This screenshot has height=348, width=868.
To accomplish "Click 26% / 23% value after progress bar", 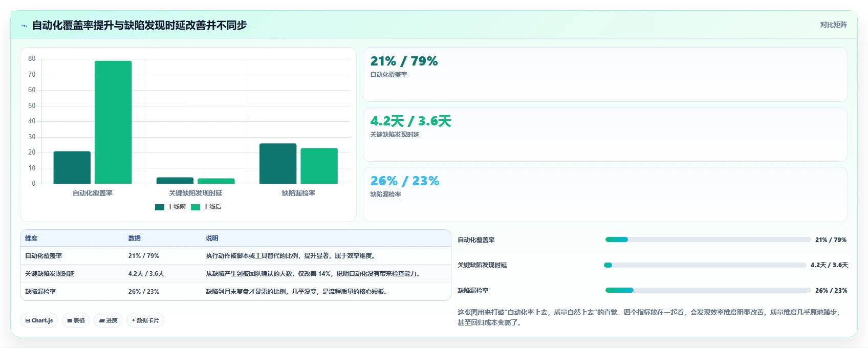I will 831,291.
